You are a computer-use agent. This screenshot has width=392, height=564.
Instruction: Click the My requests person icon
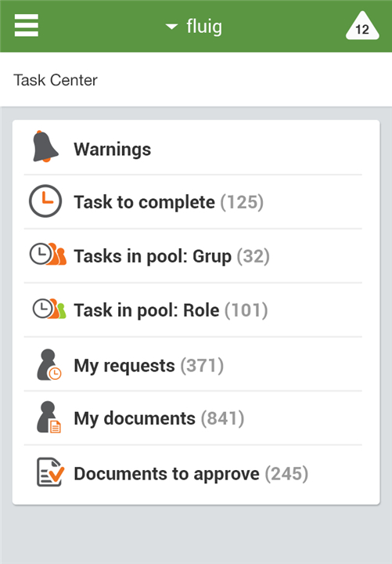[x=49, y=365]
